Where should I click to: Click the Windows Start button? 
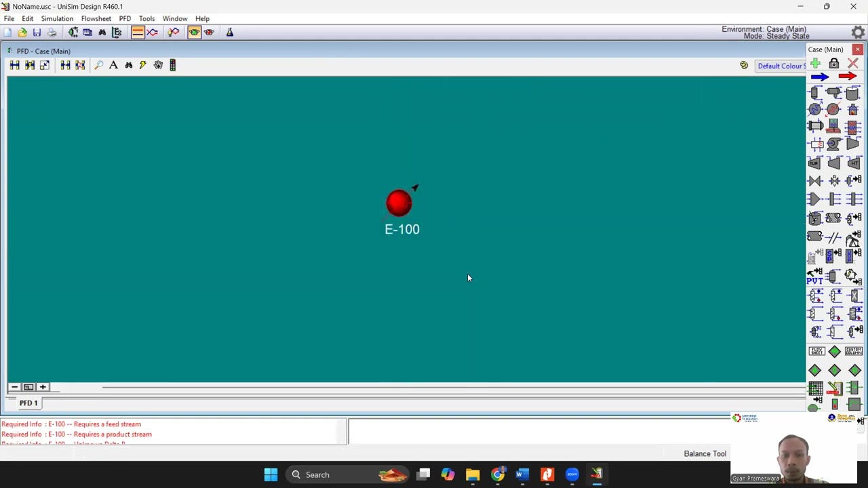271,474
